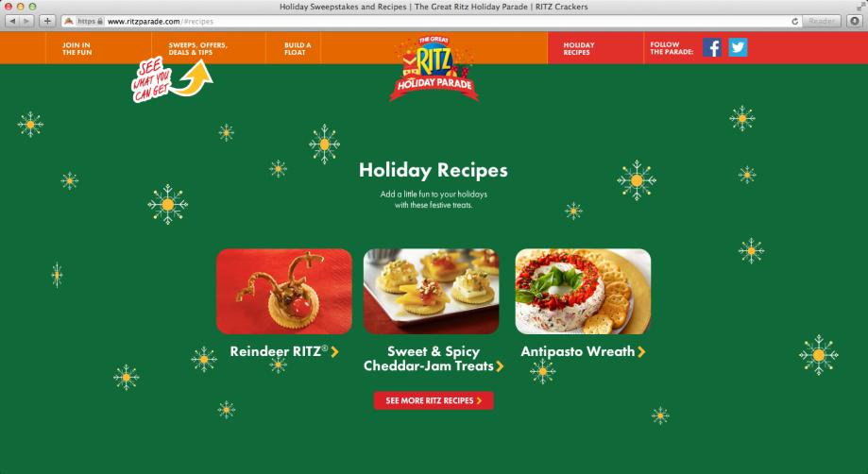Screen dimensions: 868x474
Task: Open the Facebook icon in header
Action: click(712, 47)
